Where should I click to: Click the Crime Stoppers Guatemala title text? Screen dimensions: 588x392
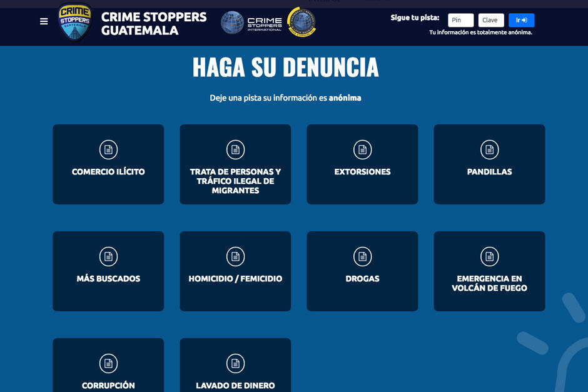tap(154, 24)
